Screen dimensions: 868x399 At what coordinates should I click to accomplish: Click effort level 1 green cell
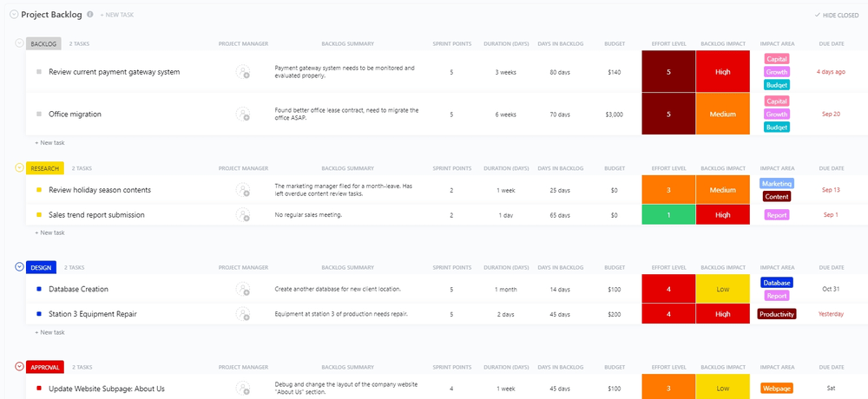tap(668, 214)
